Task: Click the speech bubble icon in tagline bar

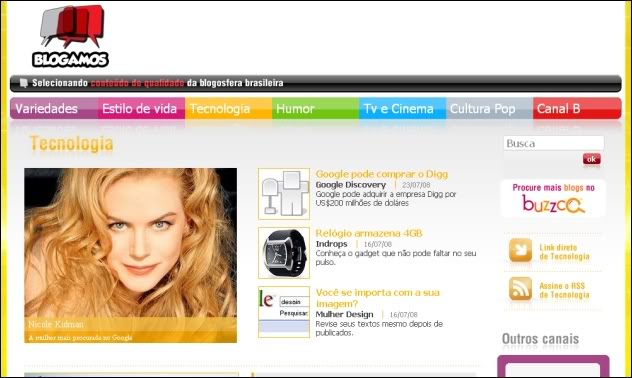Action: 24,83
